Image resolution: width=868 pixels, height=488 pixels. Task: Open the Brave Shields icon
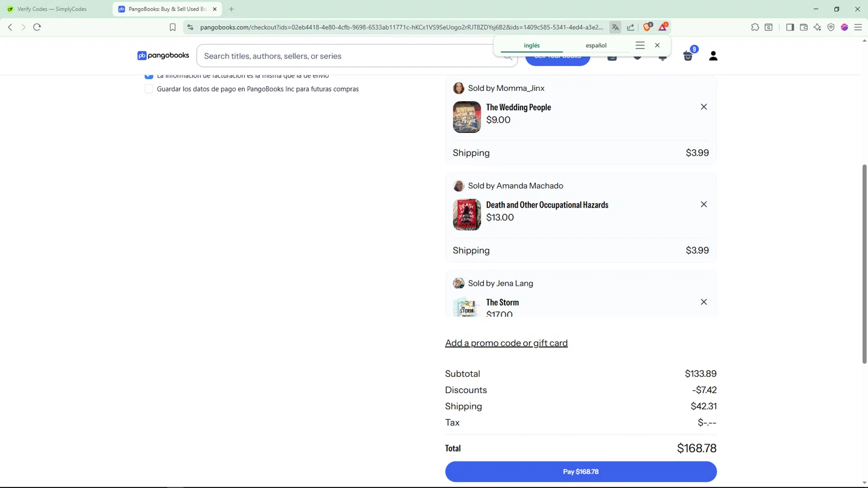[648, 27]
